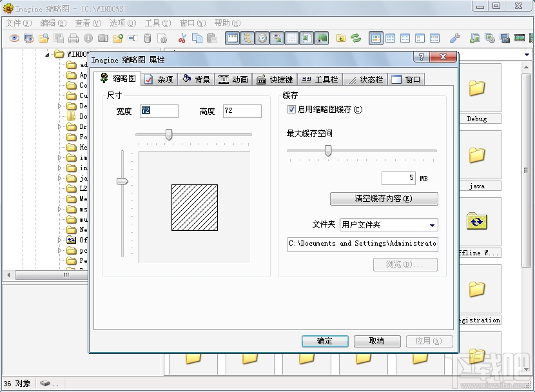
Task: Click the cache folder path field
Action: tap(363, 244)
